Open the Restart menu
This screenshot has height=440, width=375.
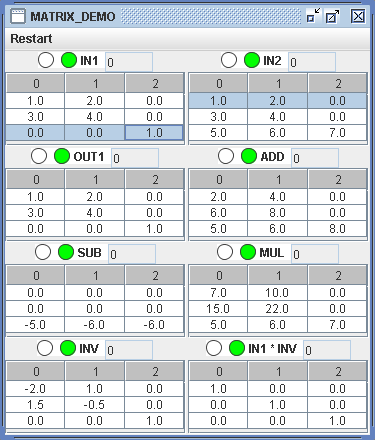pyautogui.click(x=31, y=39)
